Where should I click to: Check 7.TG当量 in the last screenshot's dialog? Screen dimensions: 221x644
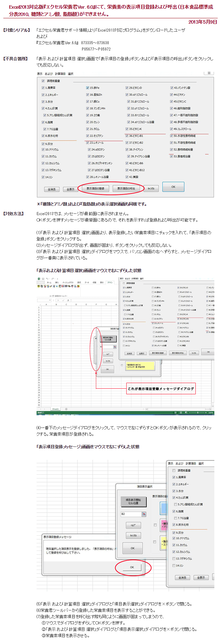pos(175,518)
